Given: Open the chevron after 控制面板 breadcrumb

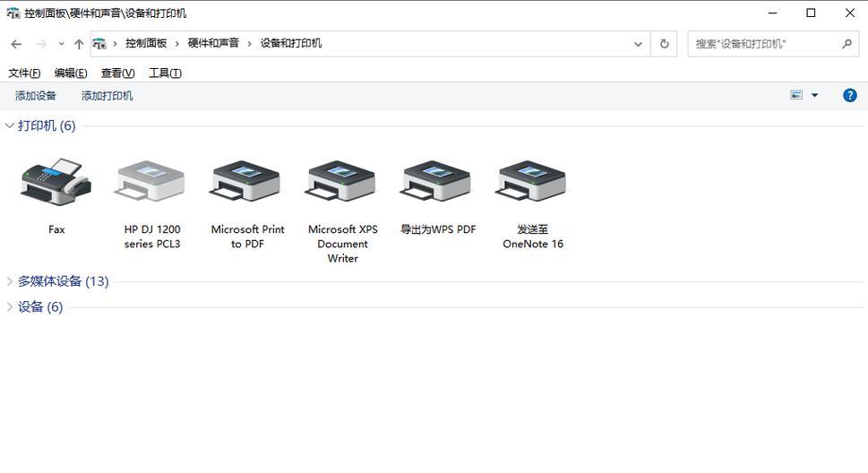Looking at the screenshot, I should [x=177, y=44].
